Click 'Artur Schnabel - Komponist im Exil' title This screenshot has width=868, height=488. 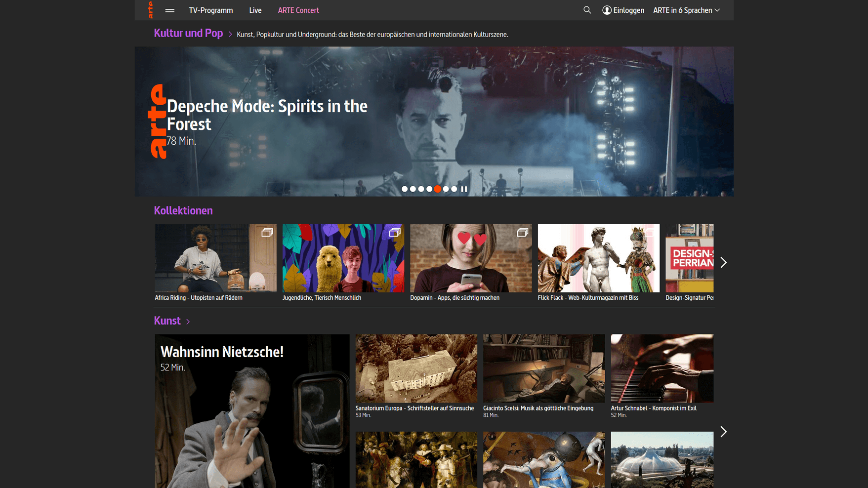coord(654,408)
